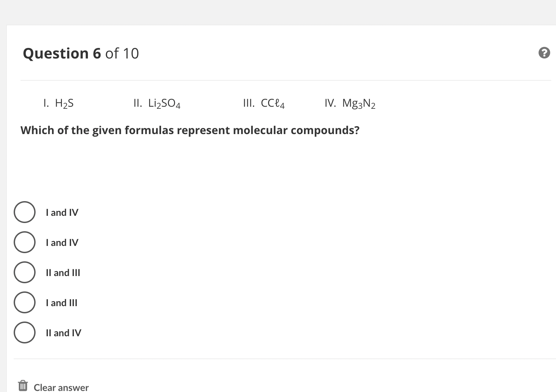Viewport: 556px width, 392px height.
Task: Select Clear answer to reset your choice
Action: click(61, 387)
